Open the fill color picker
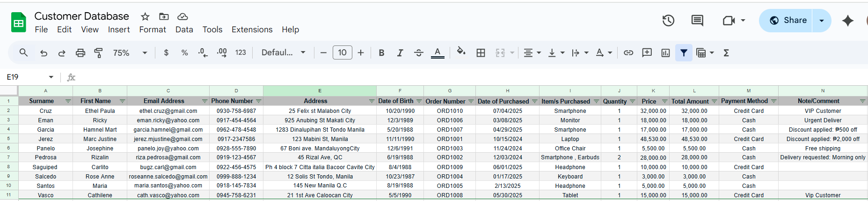Viewport: 868px width, 201px height. (461, 52)
